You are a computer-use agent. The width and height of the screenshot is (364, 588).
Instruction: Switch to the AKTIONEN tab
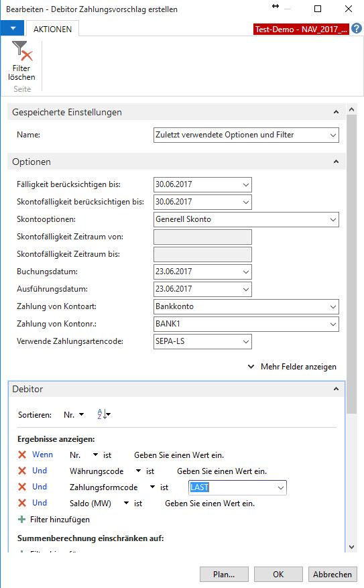(52, 30)
